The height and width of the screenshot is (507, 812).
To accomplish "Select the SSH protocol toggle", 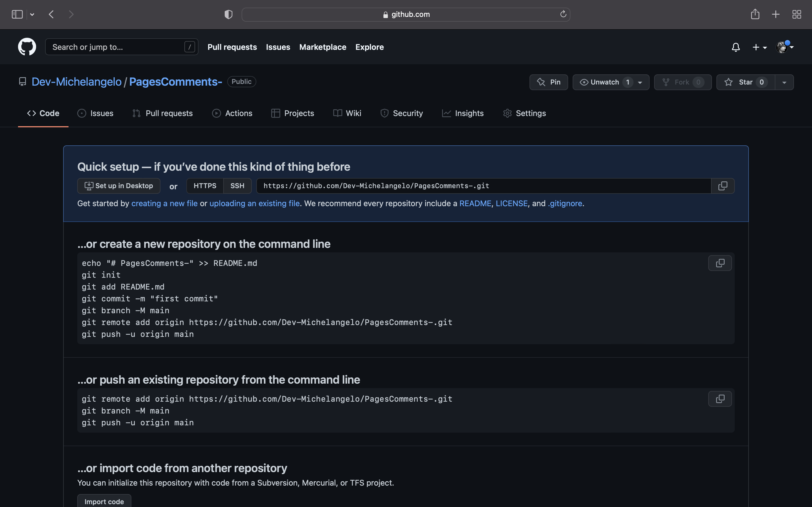I will click(237, 186).
